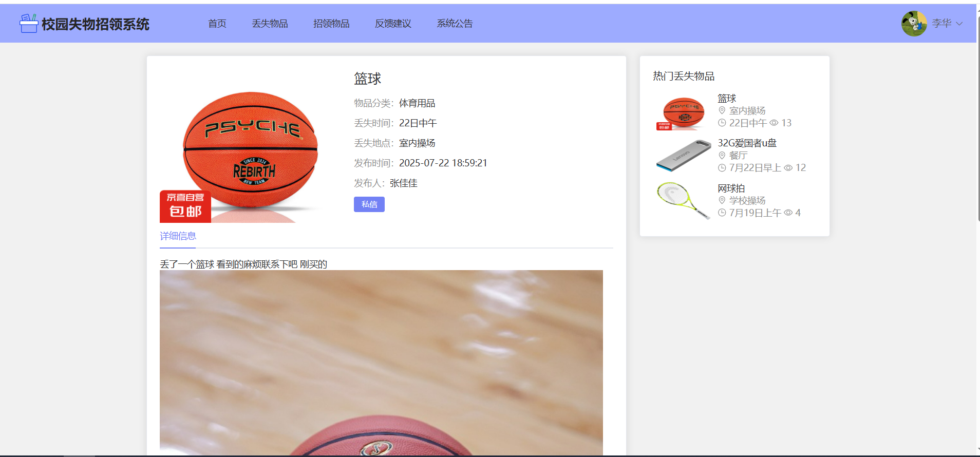Click the eye views icon beside 12
This screenshot has width=980, height=457.
(x=788, y=168)
